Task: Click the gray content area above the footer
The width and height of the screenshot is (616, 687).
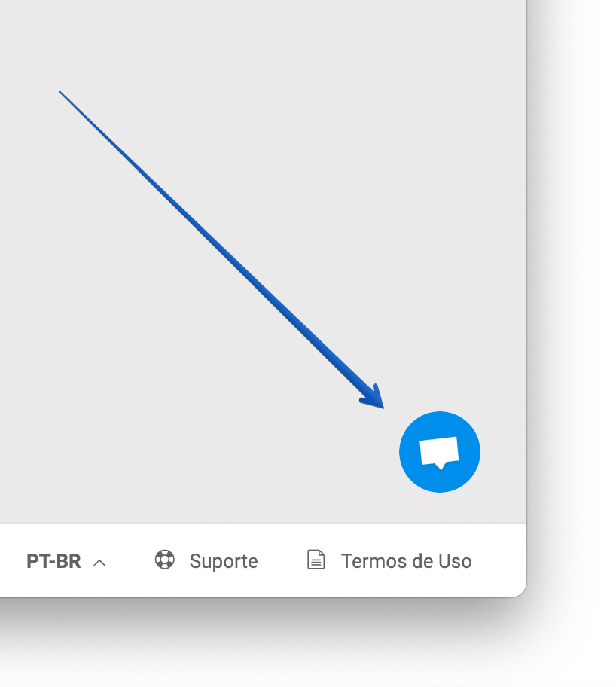Action: pos(263,261)
